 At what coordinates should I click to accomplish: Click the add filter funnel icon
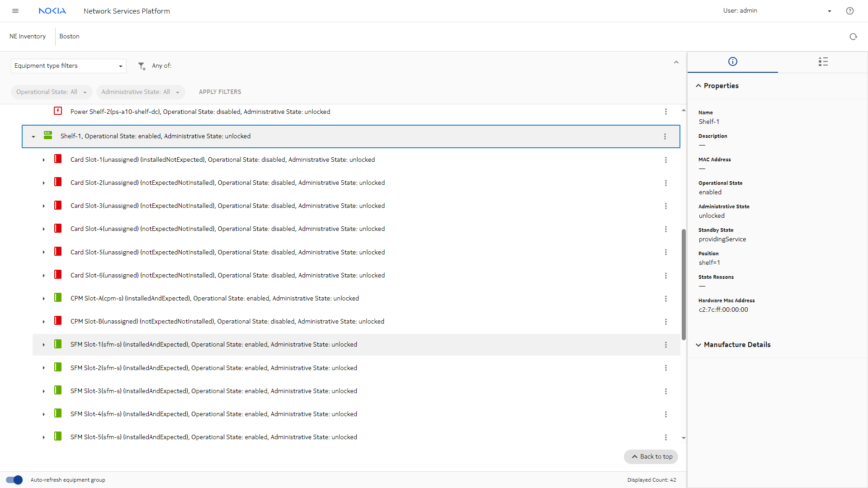pyautogui.click(x=142, y=66)
